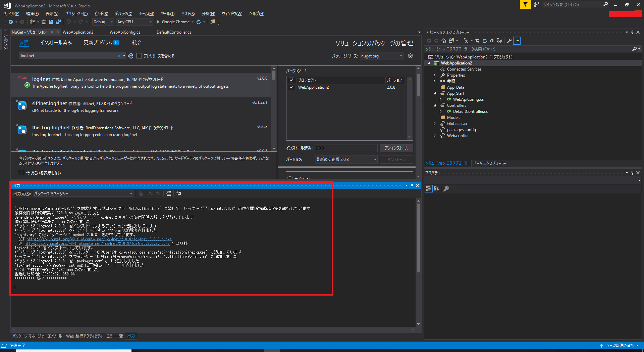Clear the log4net search text with the X
The width and height of the screenshot is (644, 352).
pyautogui.click(x=119, y=56)
